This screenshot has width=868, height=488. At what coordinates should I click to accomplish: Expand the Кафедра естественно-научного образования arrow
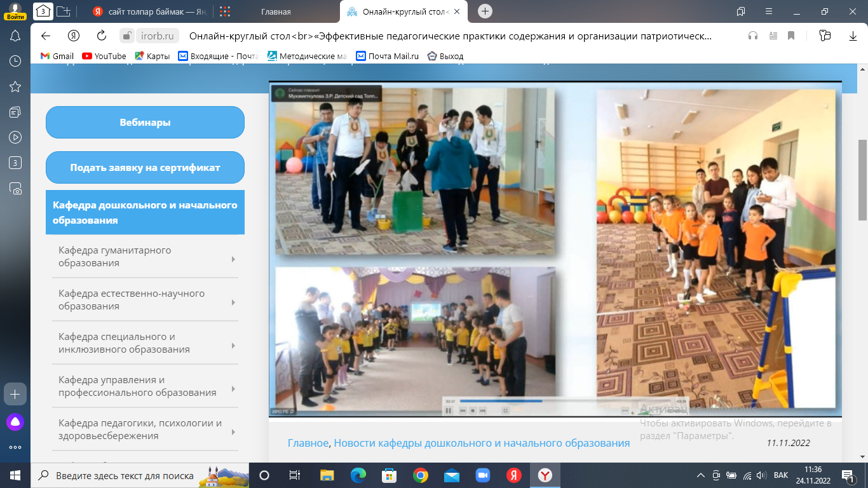[233, 302]
